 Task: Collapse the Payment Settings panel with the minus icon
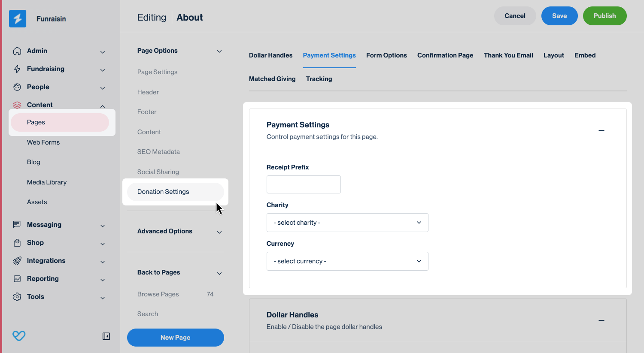601,130
